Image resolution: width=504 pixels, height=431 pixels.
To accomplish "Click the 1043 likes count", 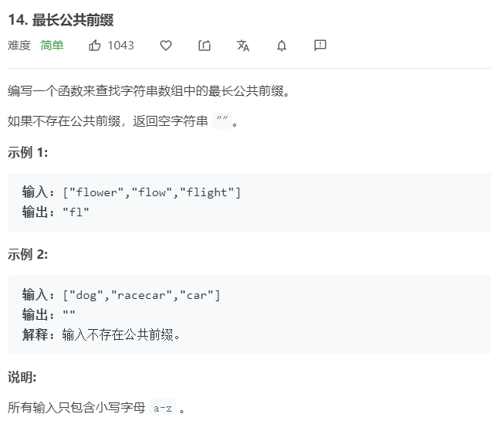I will 120,46.
